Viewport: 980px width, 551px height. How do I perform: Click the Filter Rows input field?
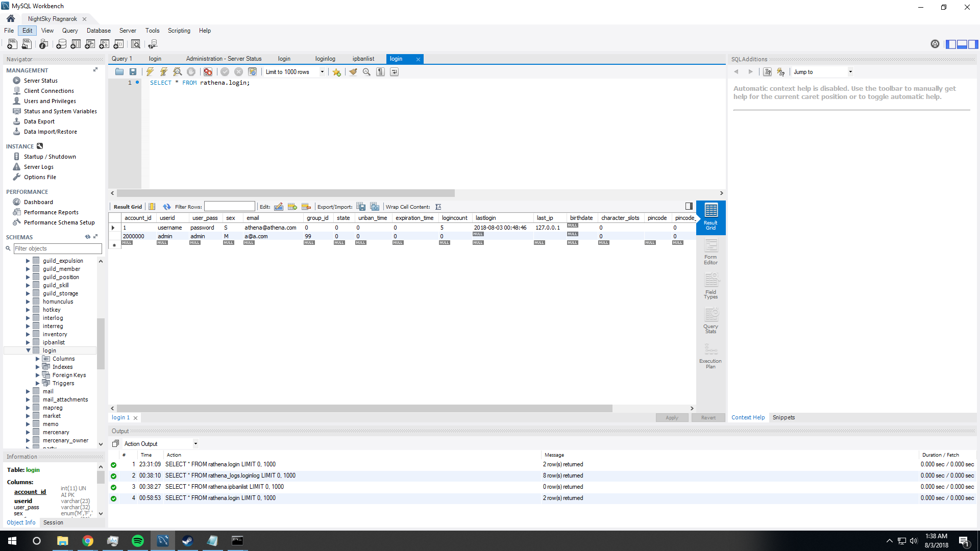229,207
